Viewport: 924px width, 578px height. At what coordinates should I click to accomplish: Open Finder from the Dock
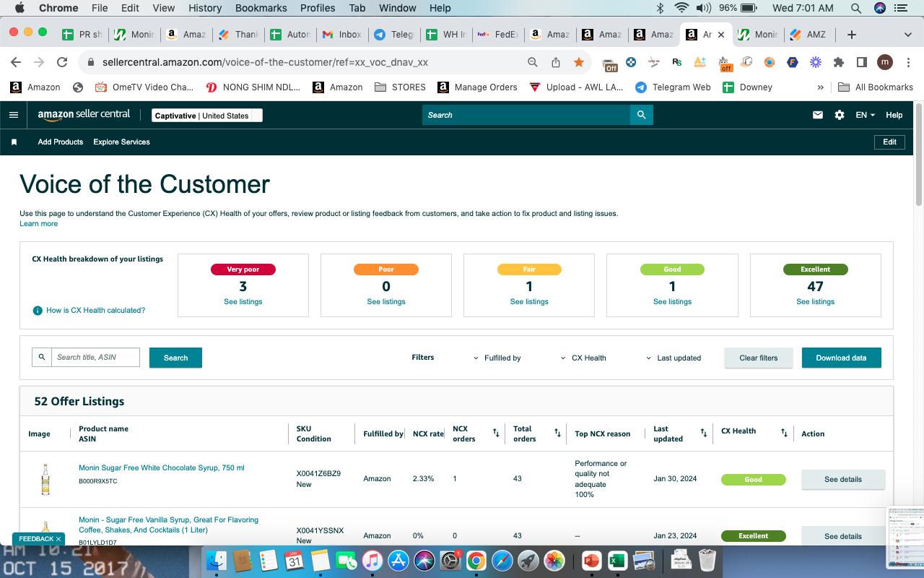point(217,561)
